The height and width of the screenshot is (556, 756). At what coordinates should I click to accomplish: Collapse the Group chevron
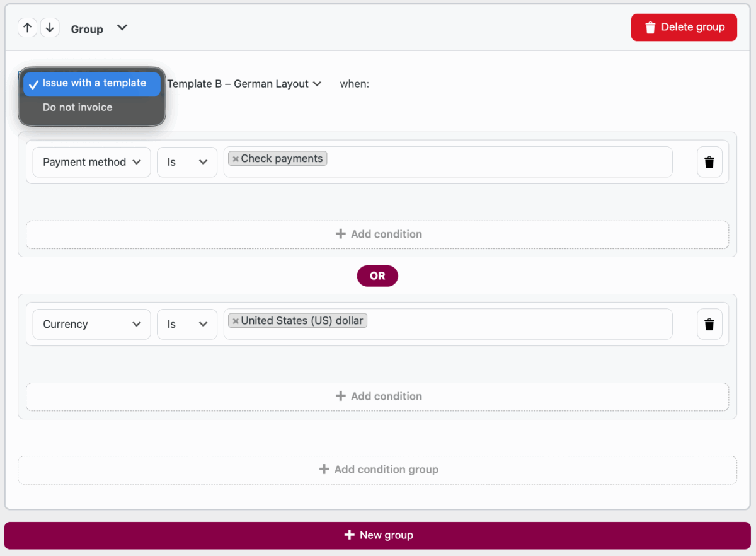pyautogui.click(x=122, y=28)
